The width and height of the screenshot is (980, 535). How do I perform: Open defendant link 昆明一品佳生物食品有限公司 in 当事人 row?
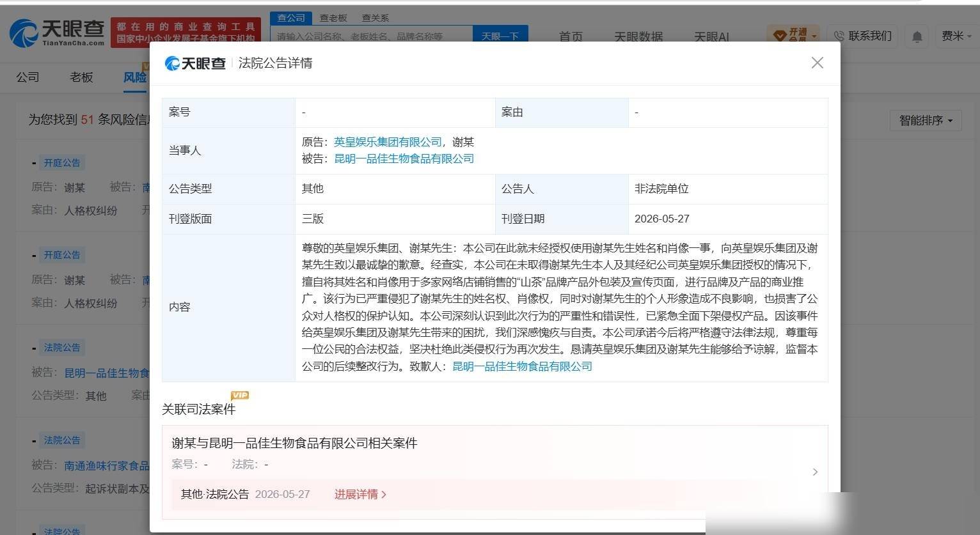404,159
